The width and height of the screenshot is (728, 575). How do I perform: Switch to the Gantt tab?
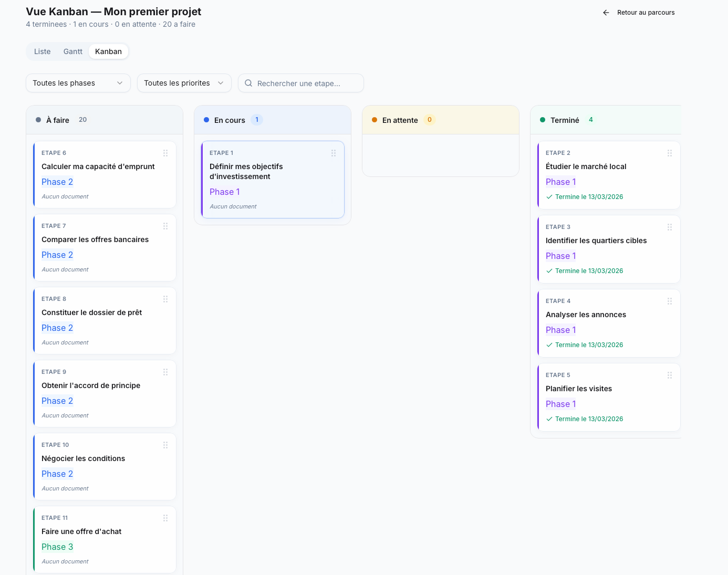(x=72, y=51)
